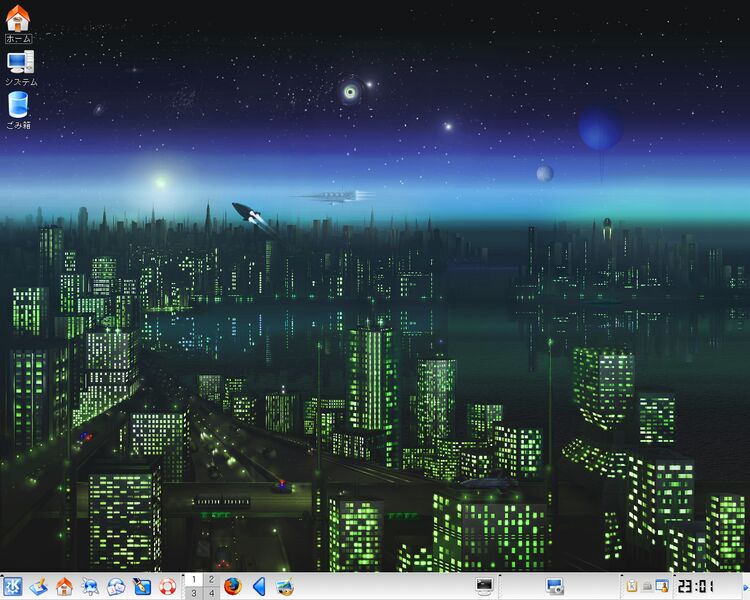This screenshot has height=600, width=750.
Task: Open the KDE K menu launcher
Action: coord(13,586)
